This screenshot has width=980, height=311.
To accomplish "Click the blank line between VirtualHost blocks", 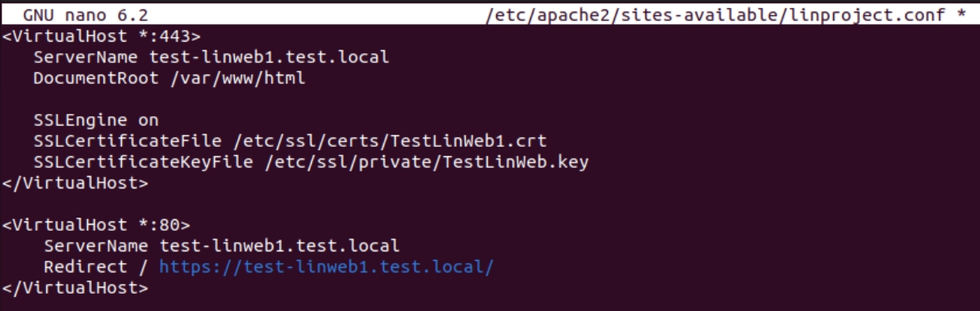I will 490,204.
